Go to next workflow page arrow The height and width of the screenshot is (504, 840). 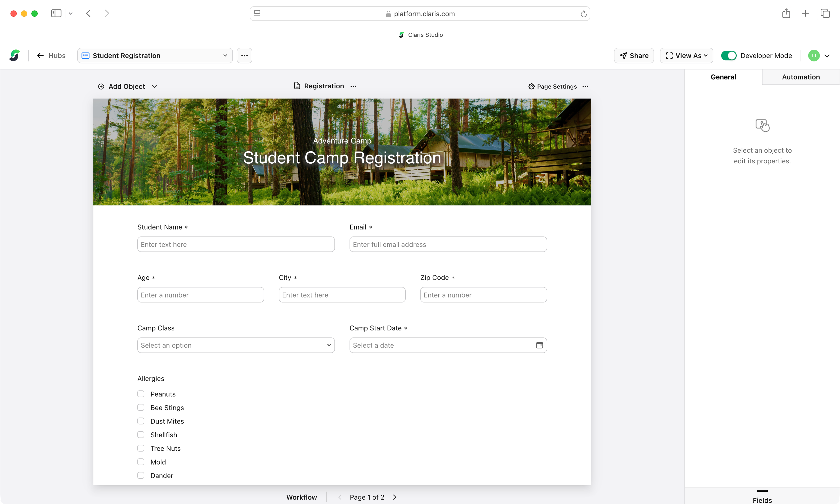(394, 497)
